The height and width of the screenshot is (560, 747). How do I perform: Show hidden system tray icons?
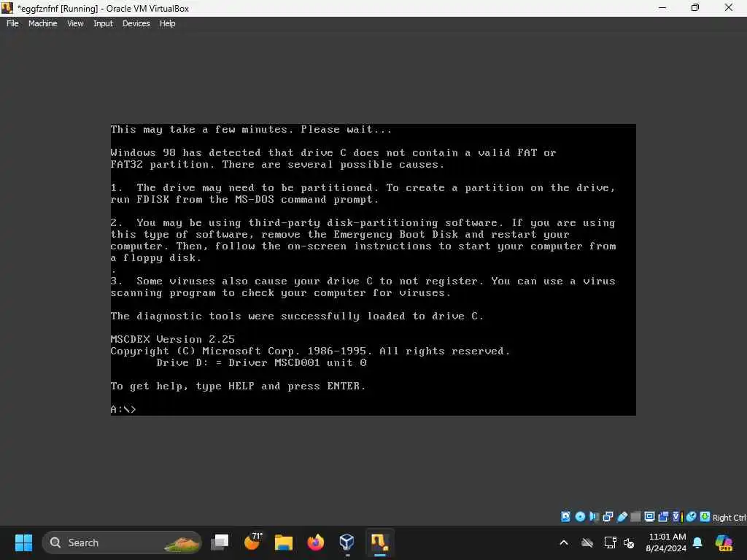tap(564, 542)
